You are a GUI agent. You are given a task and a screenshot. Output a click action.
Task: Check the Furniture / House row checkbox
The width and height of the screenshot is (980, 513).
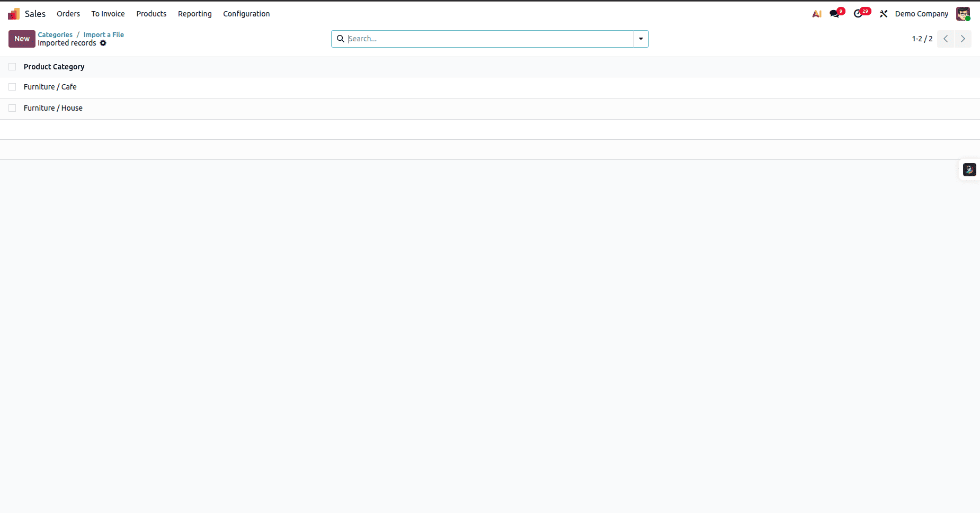[x=12, y=108]
